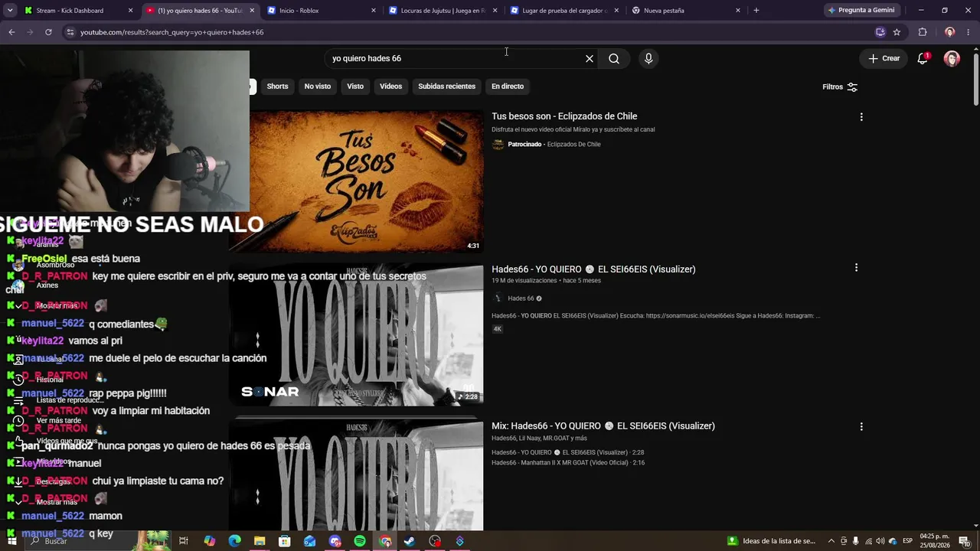Visit the Eclipzados De Chile channel

[x=573, y=145]
